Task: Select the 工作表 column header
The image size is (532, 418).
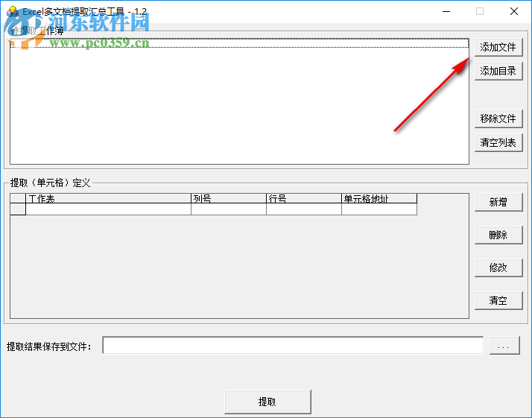Action: 108,198
